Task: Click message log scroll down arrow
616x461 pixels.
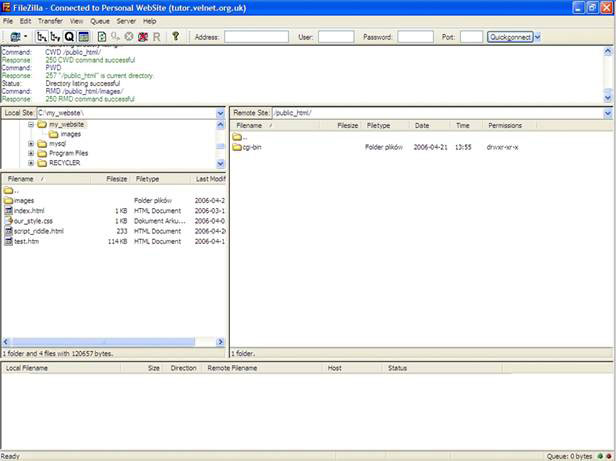Action: (608, 97)
